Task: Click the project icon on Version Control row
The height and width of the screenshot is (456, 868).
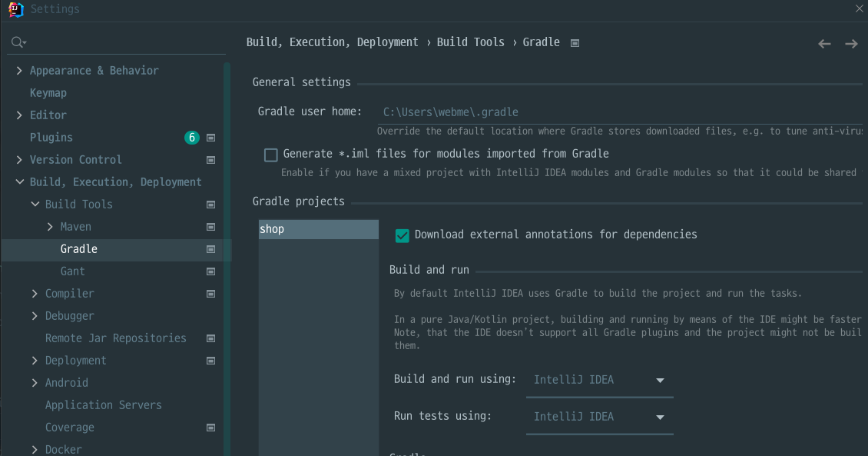Action: click(211, 160)
